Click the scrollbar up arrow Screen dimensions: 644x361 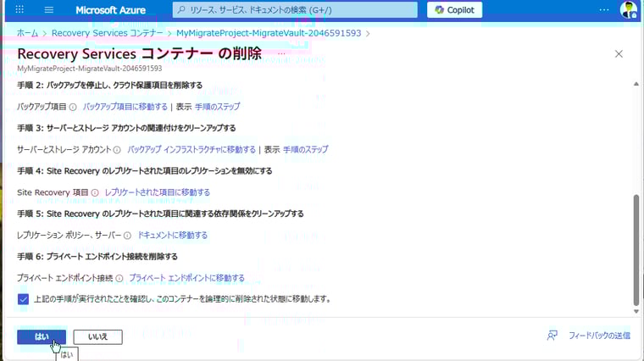pos(636,84)
